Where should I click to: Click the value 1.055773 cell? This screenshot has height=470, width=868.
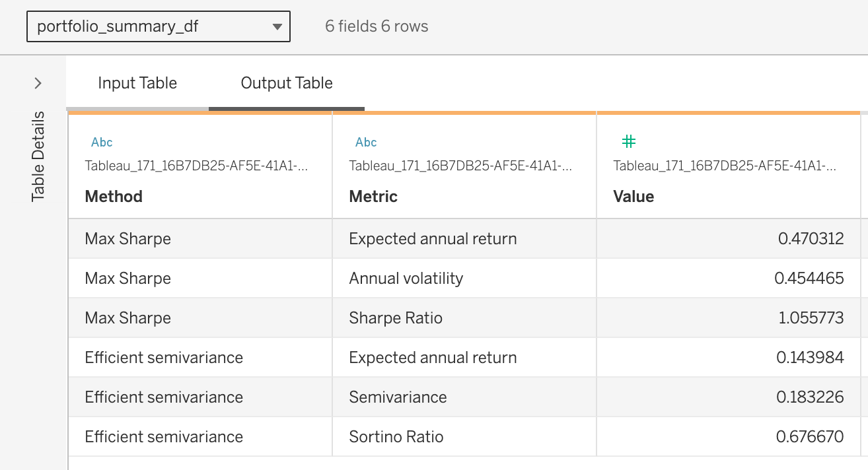[x=811, y=318]
